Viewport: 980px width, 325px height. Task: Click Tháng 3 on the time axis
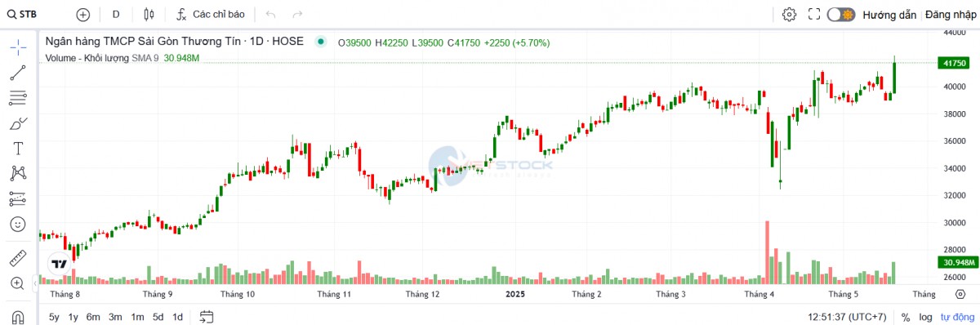[x=672, y=293]
